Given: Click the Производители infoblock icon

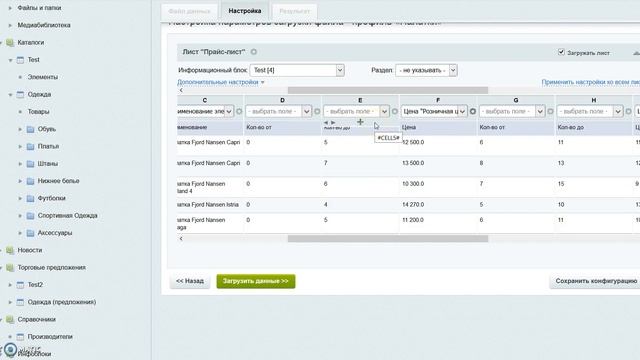Looking at the screenshot, I should [20, 337].
